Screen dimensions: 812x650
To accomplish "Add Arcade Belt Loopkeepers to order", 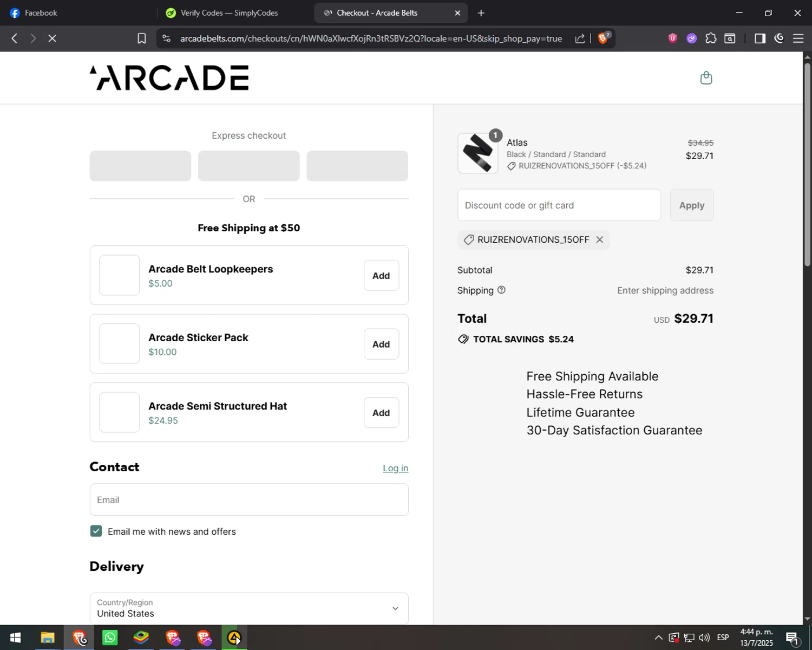I will click(381, 276).
